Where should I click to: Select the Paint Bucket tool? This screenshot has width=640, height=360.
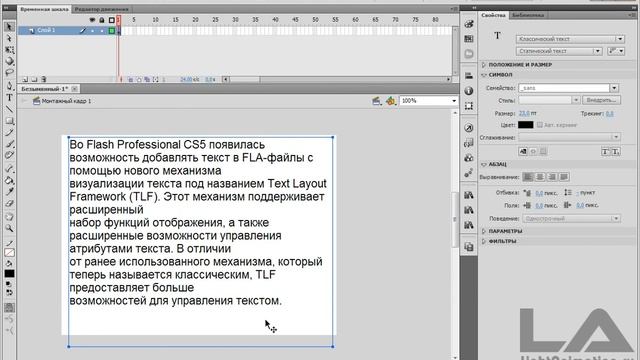pyautogui.click(x=9, y=180)
